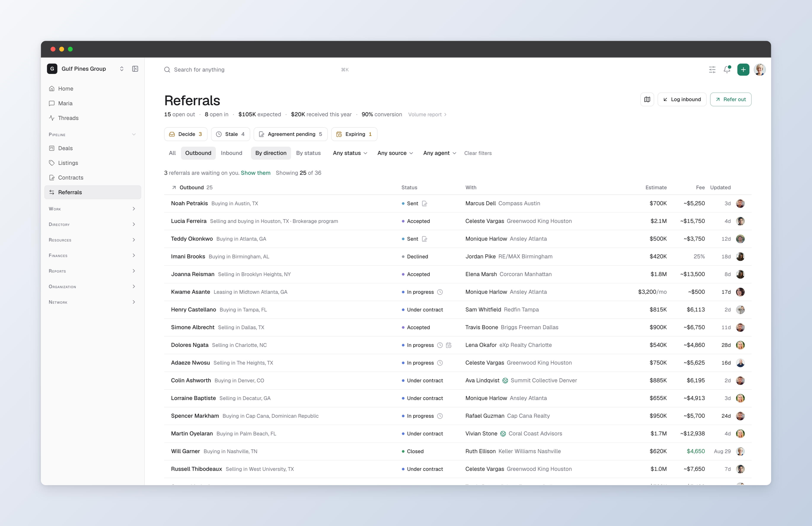Click the Log inbound button
This screenshot has height=526, width=812.
[682, 99]
